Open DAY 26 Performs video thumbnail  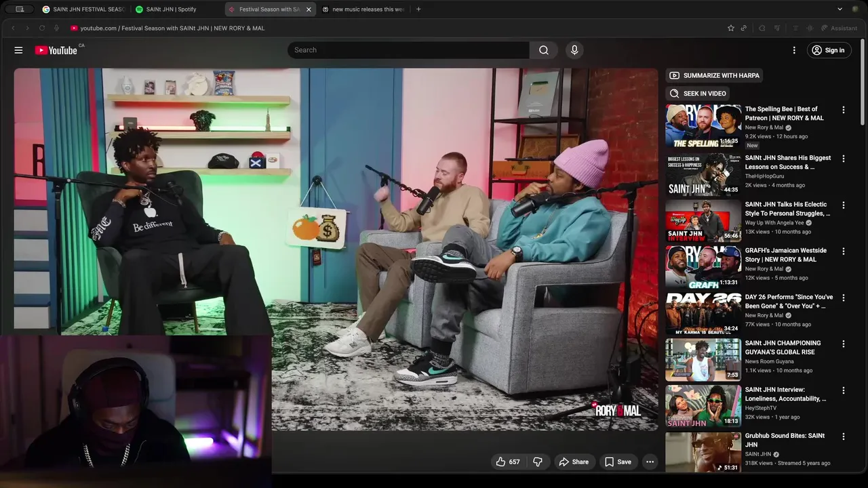tap(703, 312)
